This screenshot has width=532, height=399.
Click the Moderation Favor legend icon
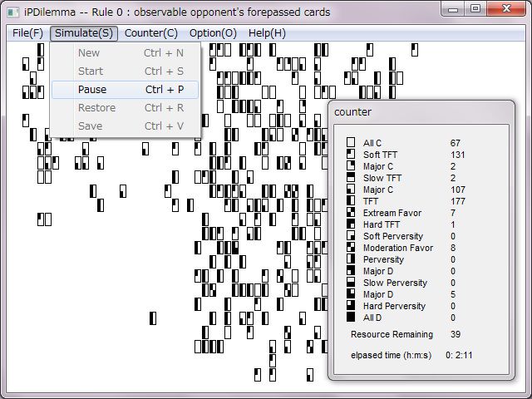click(x=351, y=247)
